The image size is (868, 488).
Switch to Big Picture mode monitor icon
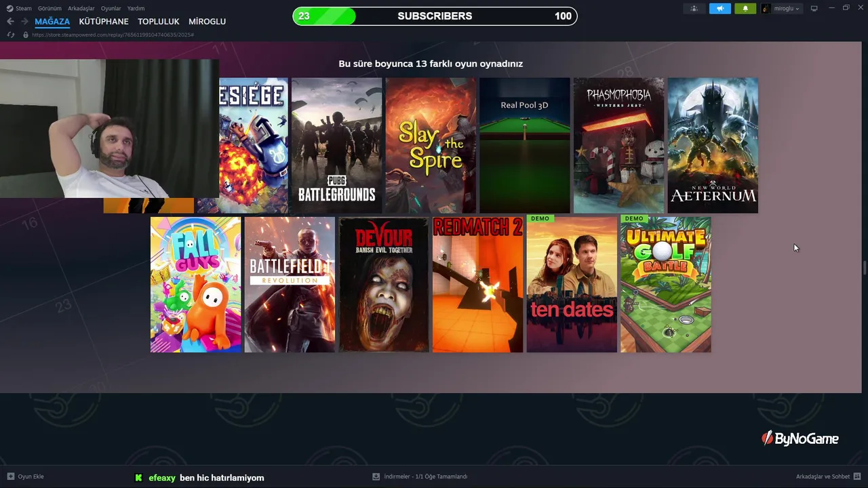point(814,8)
